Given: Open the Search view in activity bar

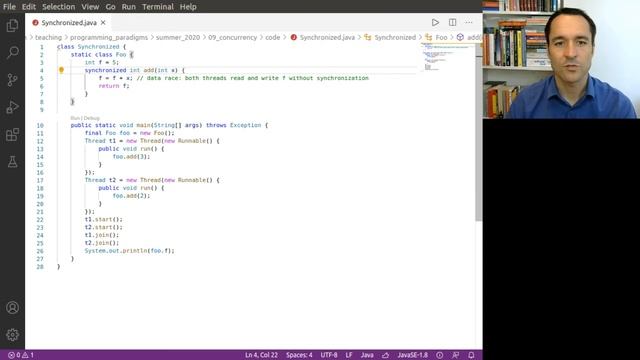Looking at the screenshot, I should (x=12, y=52).
